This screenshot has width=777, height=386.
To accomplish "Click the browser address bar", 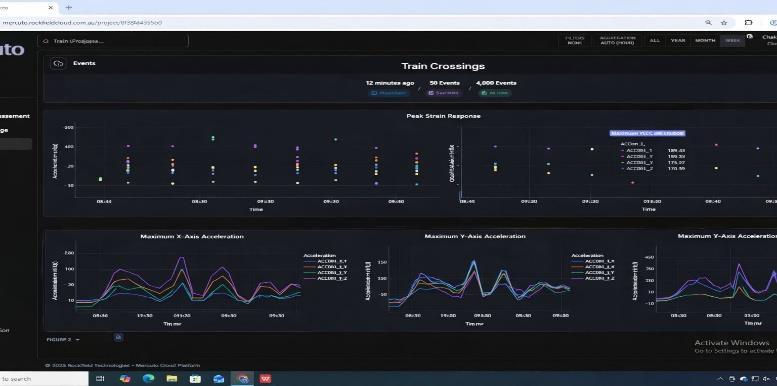I will pyautogui.click(x=347, y=22).
